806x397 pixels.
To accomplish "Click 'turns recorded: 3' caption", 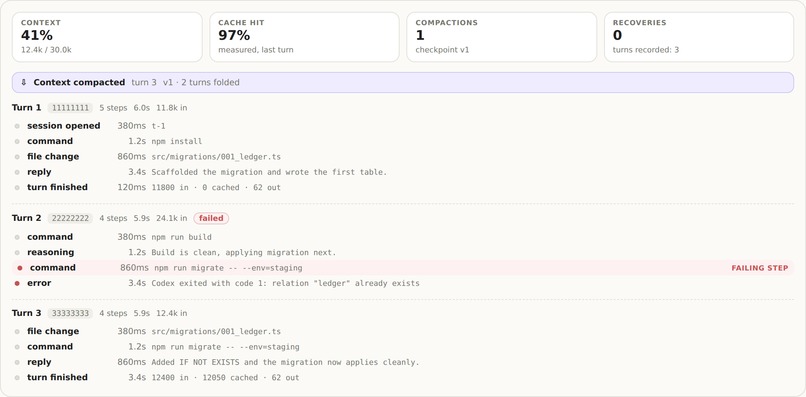I will [x=646, y=50].
